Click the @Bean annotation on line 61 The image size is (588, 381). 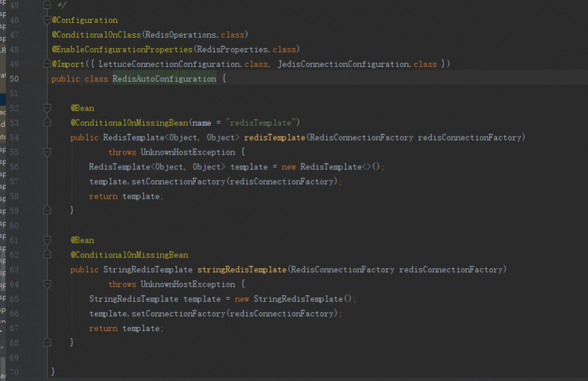(82, 240)
